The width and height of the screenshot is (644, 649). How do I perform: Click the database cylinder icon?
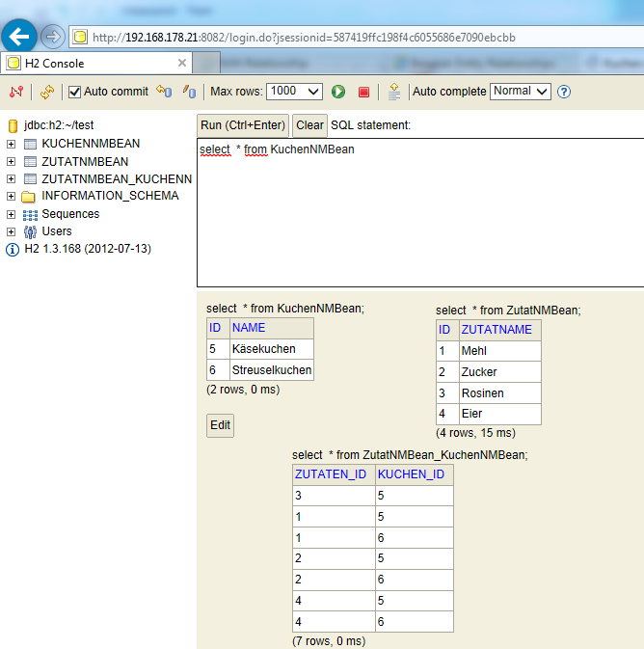13,125
